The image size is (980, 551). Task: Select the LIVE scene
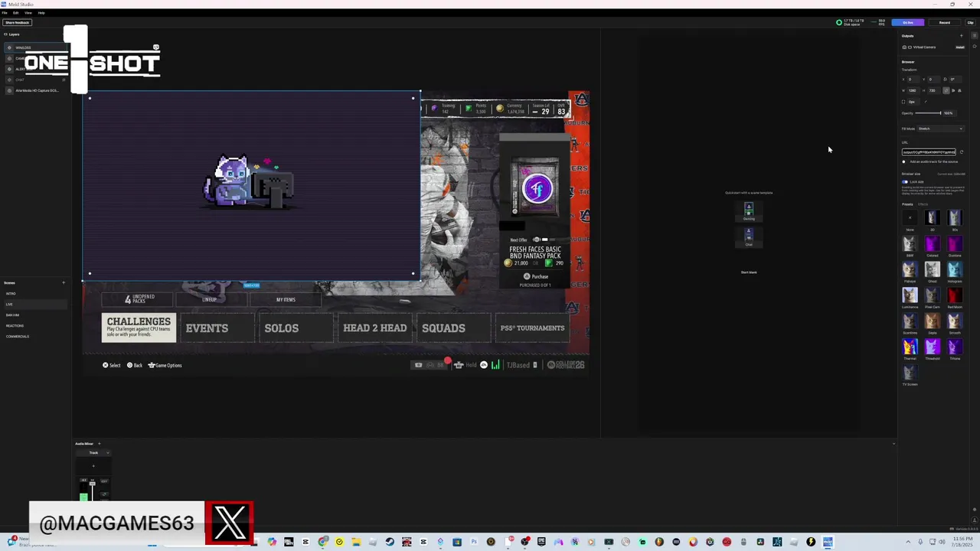pos(34,304)
